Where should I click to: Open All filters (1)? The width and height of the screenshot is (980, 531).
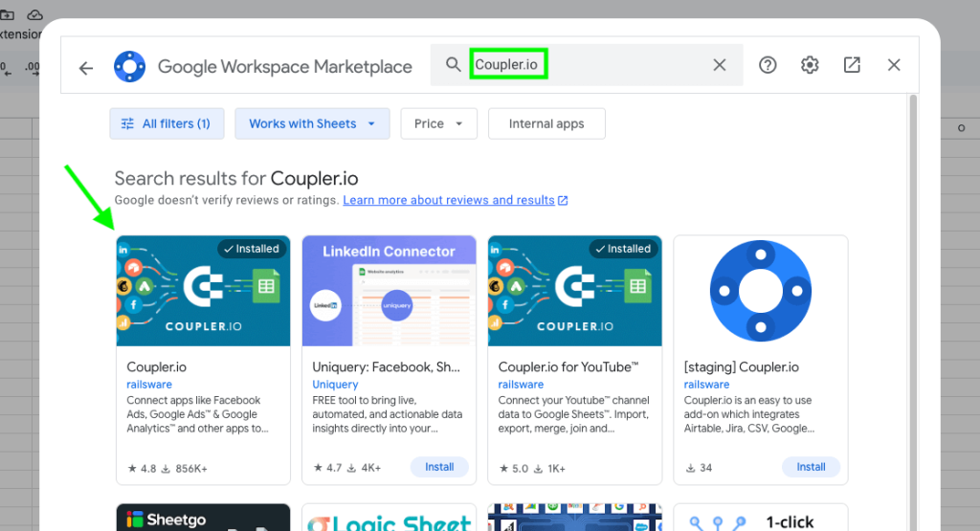tap(167, 123)
